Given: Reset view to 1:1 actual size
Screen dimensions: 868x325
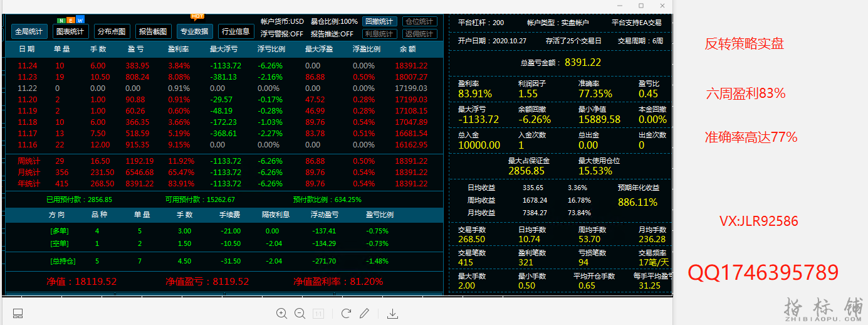Looking at the screenshot, I should 318,313.
